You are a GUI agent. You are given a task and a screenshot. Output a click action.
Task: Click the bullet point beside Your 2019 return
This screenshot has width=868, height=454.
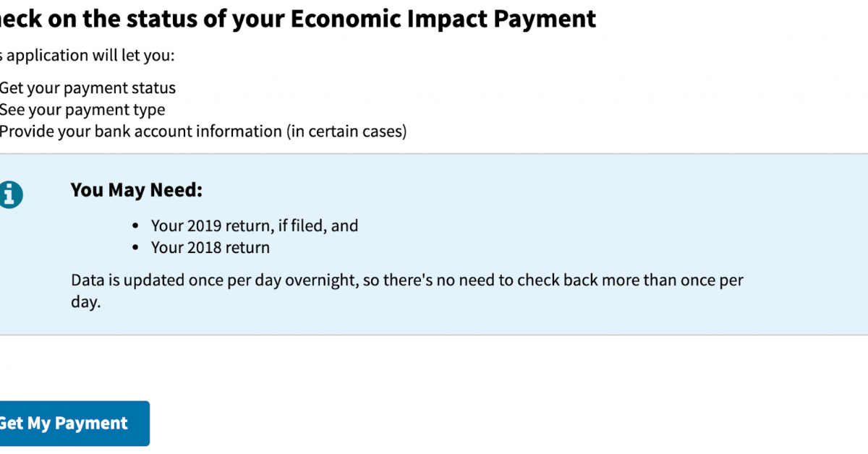pyautogui.click(x=135, y=225)
